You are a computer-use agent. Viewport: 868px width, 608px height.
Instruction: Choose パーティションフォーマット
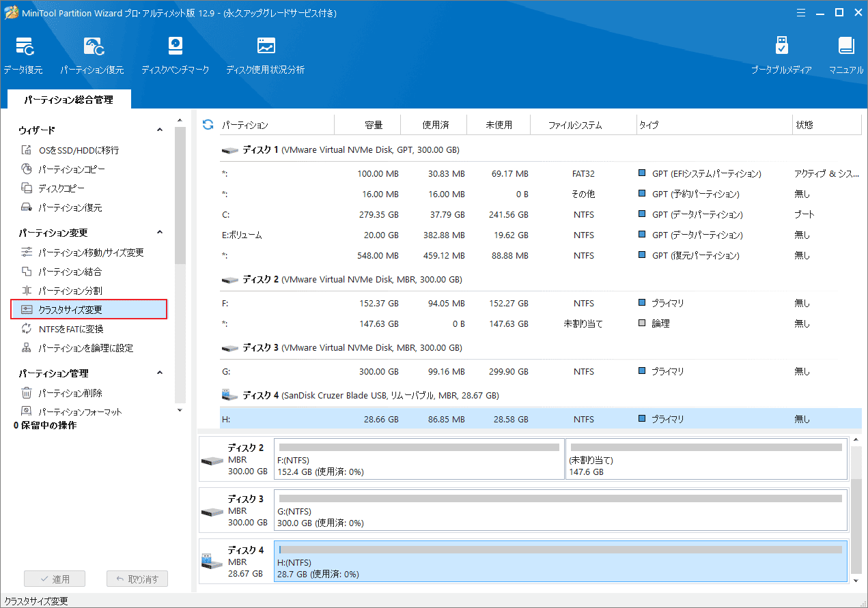71,412
